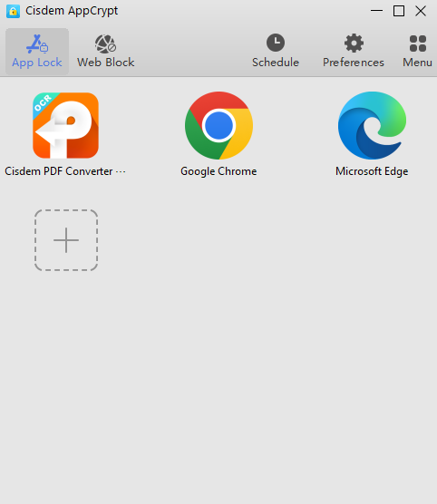Select the Google Chrome app icon

click(x=219, y=125)
